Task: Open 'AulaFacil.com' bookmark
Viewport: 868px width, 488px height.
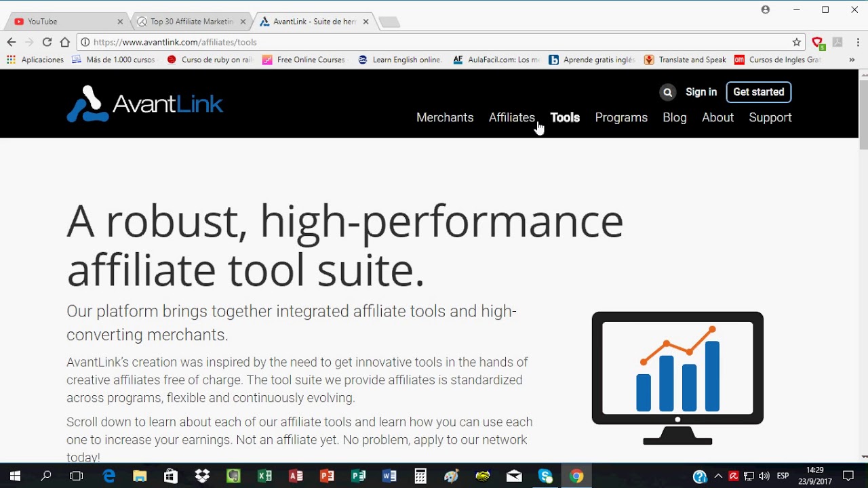Action: [x=496, y=60]
